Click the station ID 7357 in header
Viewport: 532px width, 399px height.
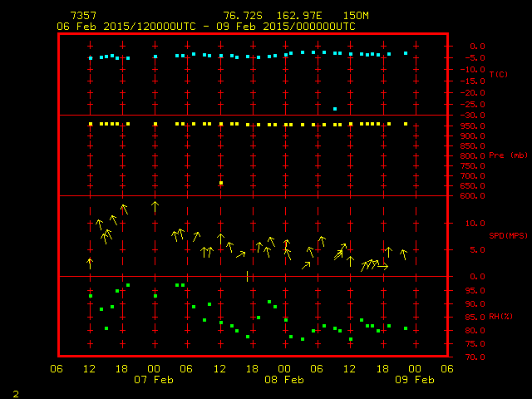[83, 16]
